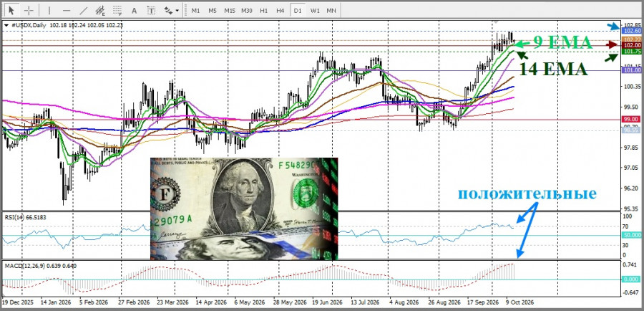Click the 98.55 grey price level tag
The image size is (644, 311).
[632, 130]
